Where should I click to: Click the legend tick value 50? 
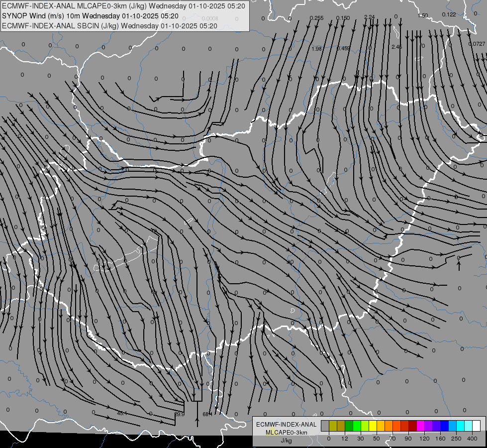pos(377,439)
